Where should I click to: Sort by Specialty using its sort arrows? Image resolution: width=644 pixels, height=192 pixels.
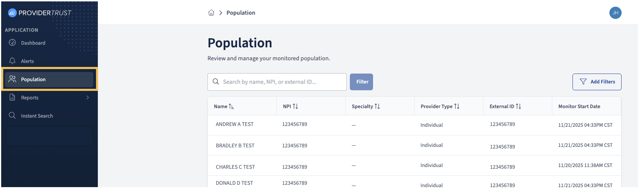[377, 106]
